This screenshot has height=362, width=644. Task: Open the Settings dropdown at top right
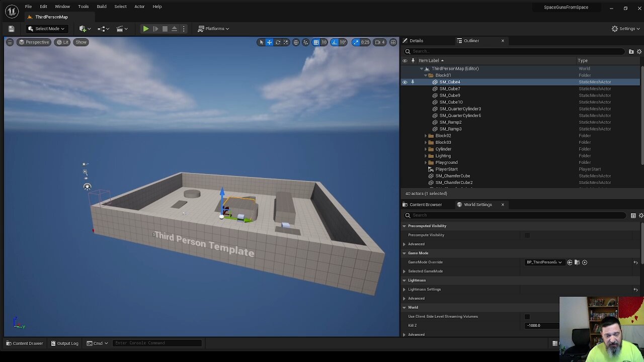[x=625, y=29]
